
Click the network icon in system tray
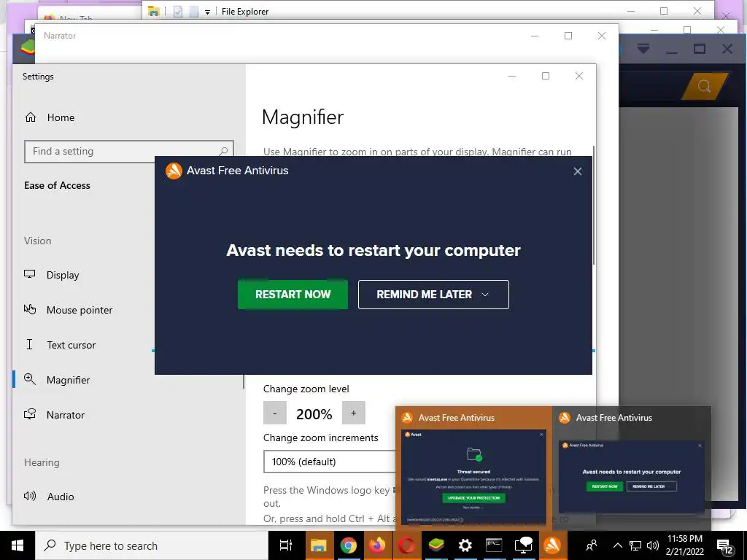(x=635, y=545)
